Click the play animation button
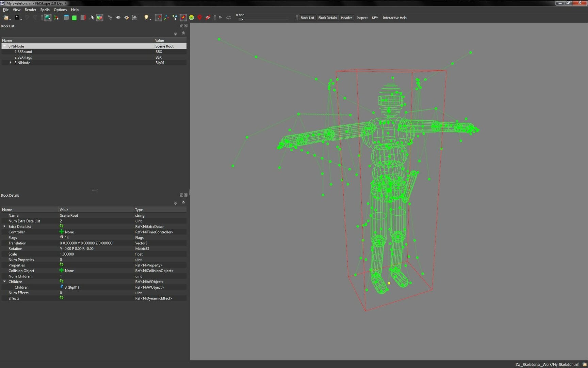The image size is (588, 368). (220, 18)
